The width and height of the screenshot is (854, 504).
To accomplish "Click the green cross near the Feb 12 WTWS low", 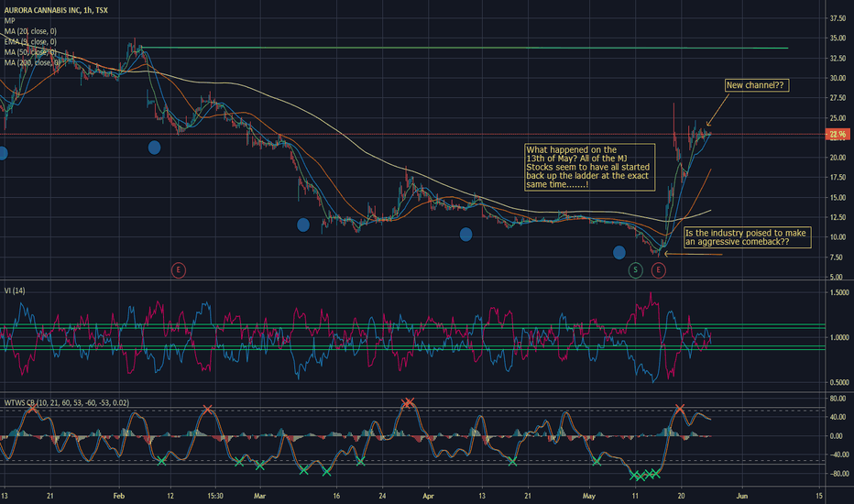I will point(161,461).
